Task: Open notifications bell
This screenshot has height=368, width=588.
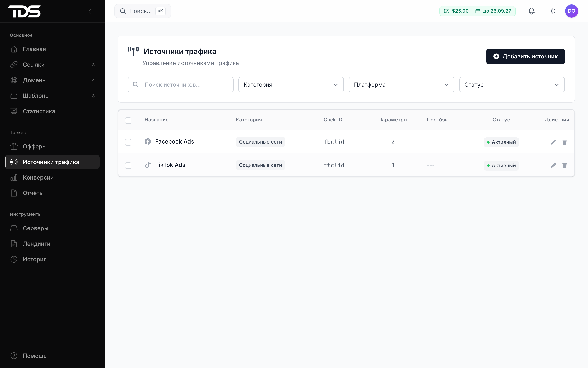Action: tap(532, 11)
